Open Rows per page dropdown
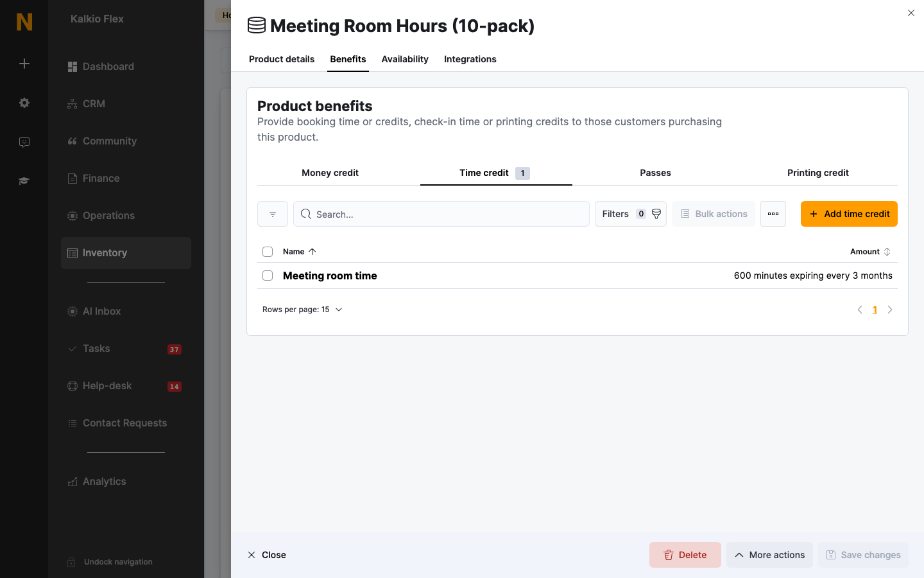The height and width of the screenshot is (578, 924). pos(302,310)
